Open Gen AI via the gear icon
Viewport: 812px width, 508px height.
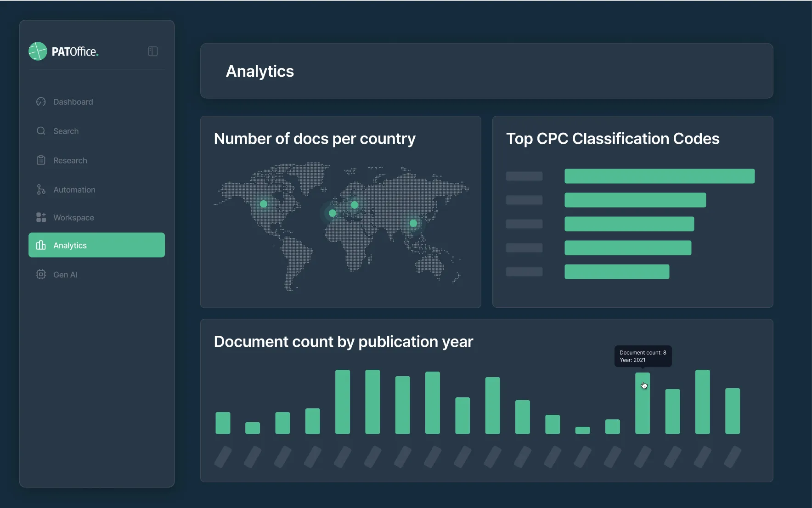pos(41,274)
